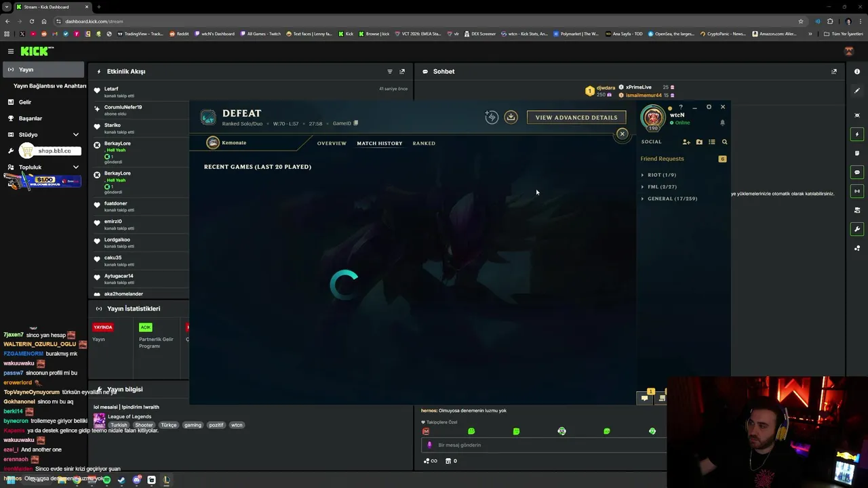
Task: Open the Polymarket bookmark
Action: point(576,34)
